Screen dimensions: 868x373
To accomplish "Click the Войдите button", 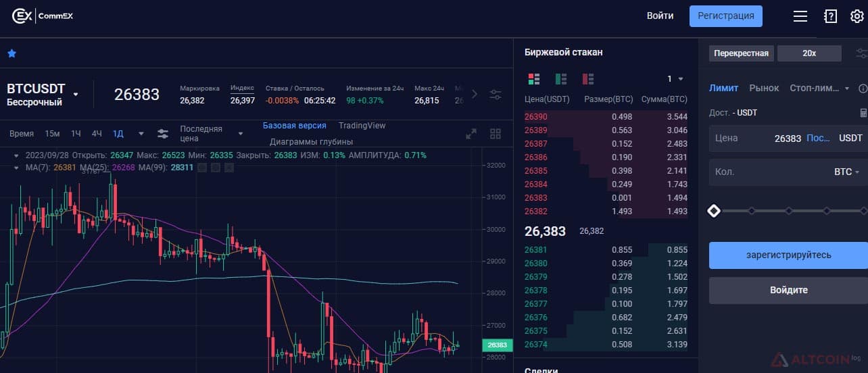I will click(788, 290).
